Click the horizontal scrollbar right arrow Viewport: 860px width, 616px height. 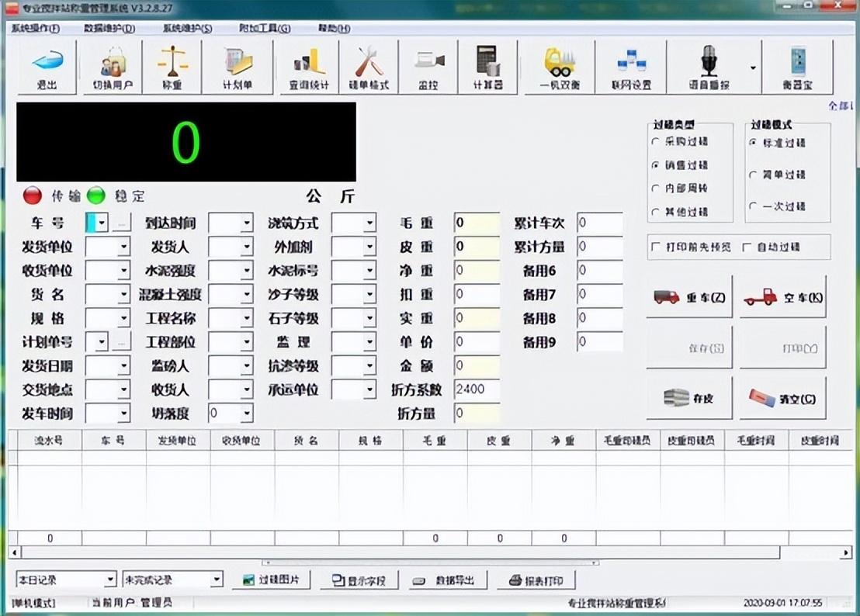pyautogui.click(x=846, y=552)
